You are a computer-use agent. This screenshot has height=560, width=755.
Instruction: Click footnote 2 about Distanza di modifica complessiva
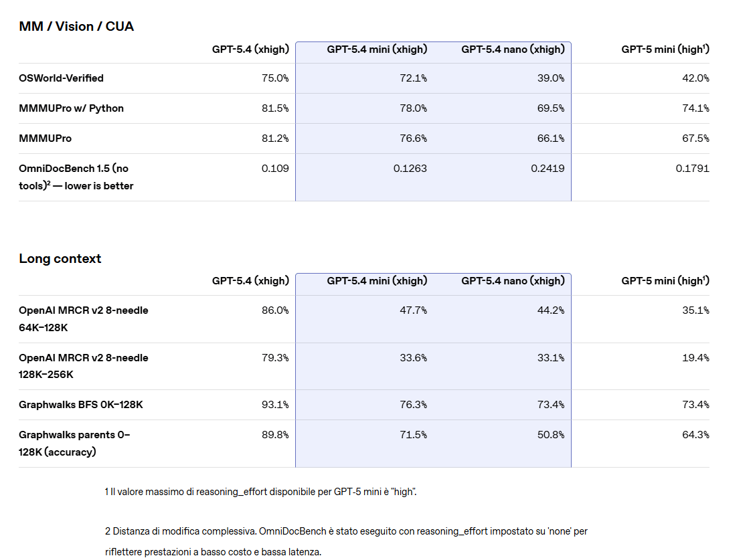pos(346,531)
